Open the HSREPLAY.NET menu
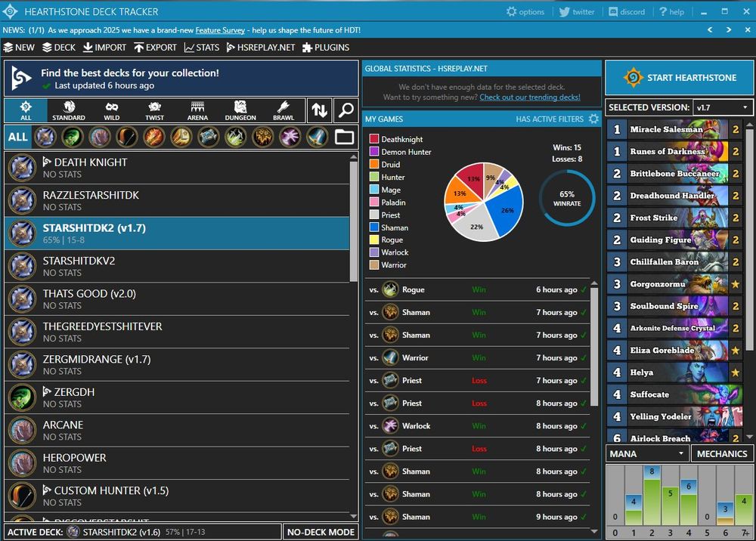 260,47
